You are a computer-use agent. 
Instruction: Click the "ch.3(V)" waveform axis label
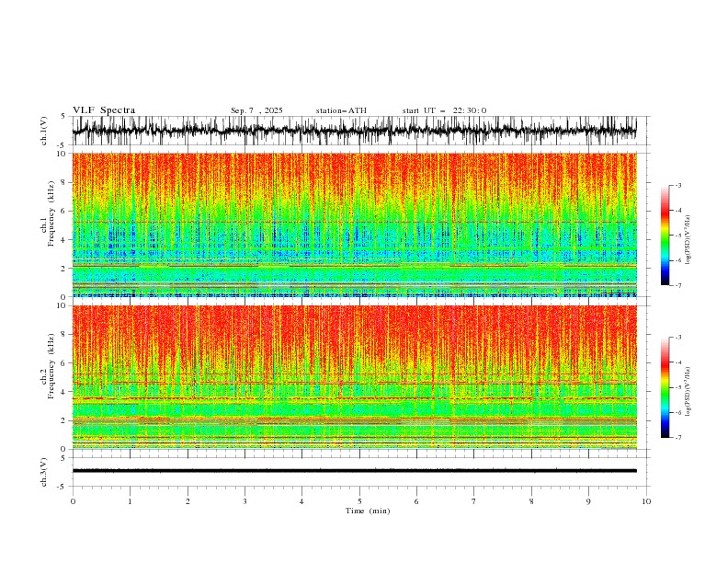(x=44, y=472)
